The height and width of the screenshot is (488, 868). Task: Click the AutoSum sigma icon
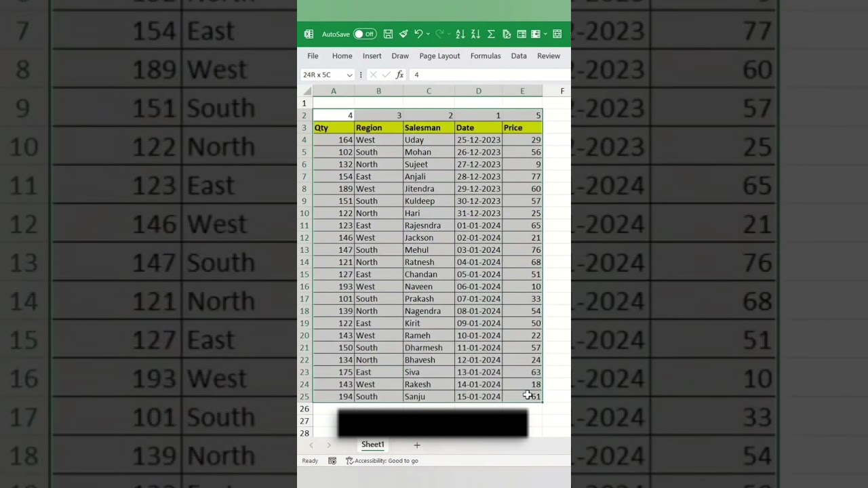click(491, 34)
